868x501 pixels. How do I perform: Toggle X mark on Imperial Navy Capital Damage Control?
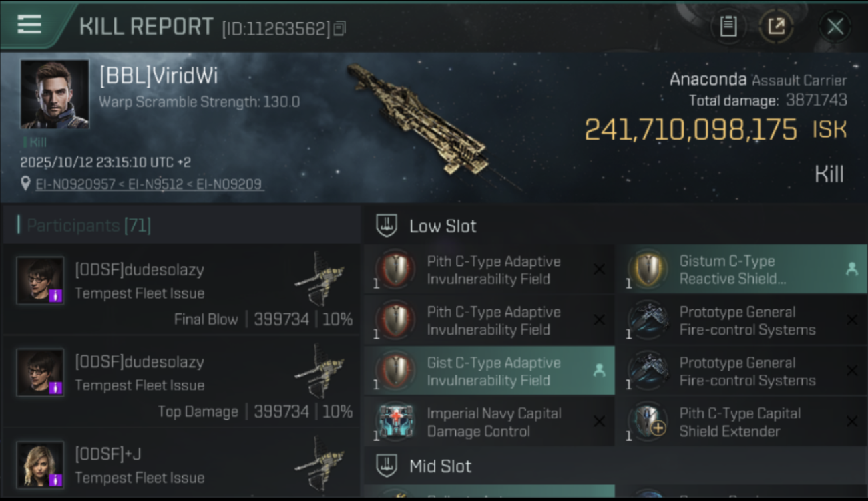599,422
